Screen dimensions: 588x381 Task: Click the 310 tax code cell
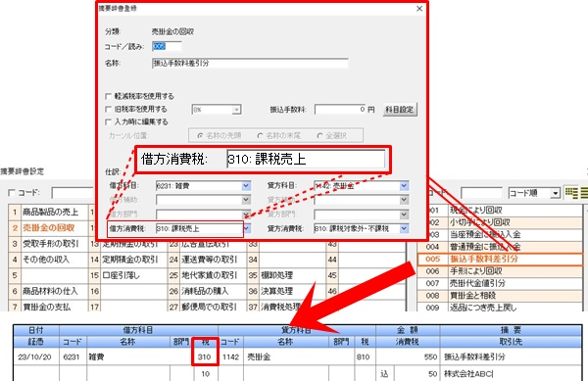(205, 357)
